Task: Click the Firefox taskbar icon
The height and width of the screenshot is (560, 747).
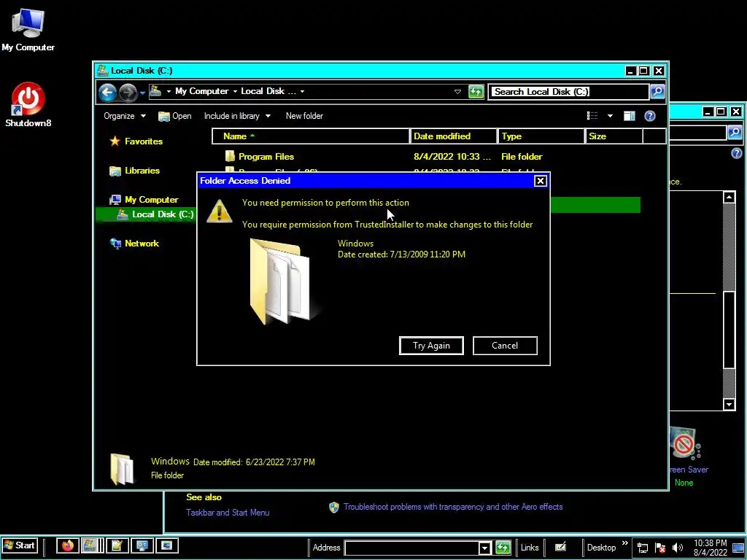Action: pyautogui.click(x=68, y=545)
